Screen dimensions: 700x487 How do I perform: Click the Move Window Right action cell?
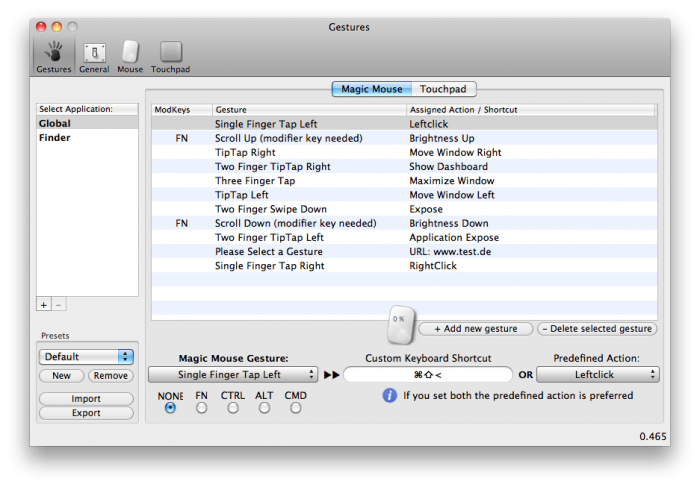coord(455,152)
